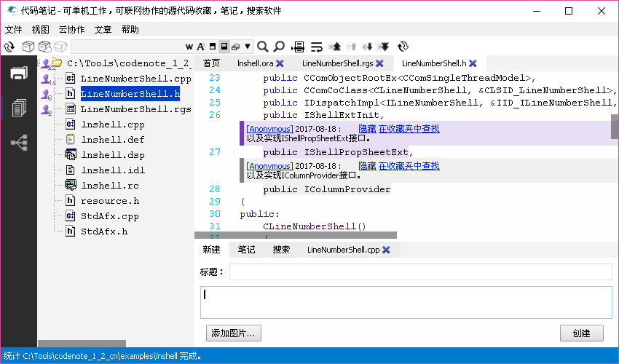The image size is (619, 364).
Task: Click Anonymous link in IShellPropSheetExt note
Action: point(269,129)
